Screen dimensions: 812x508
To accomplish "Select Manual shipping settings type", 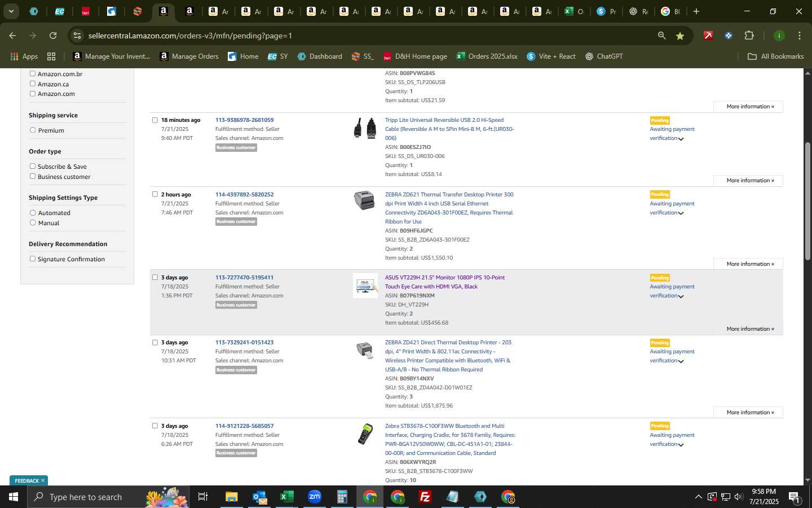I will [33, 222].
